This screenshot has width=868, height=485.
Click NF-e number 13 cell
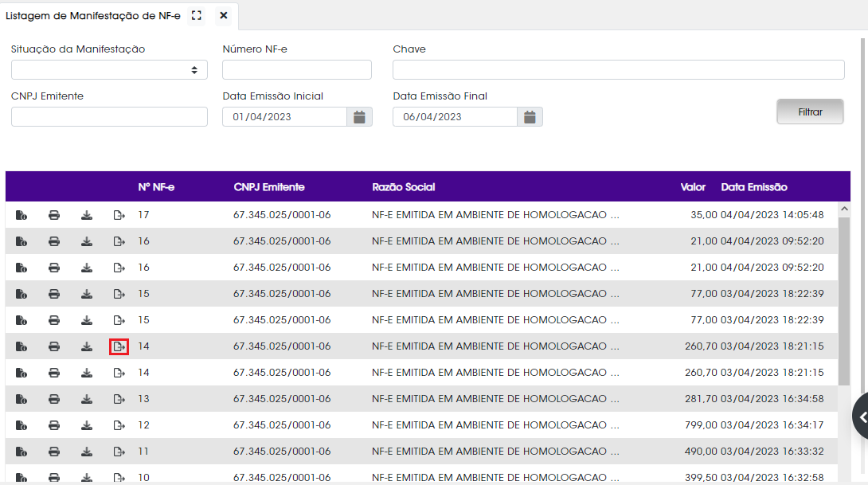tap(144, 399)
